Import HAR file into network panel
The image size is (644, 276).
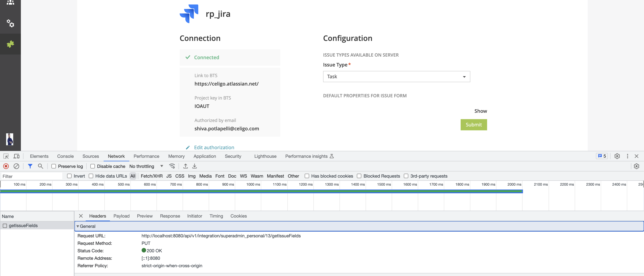185,166
